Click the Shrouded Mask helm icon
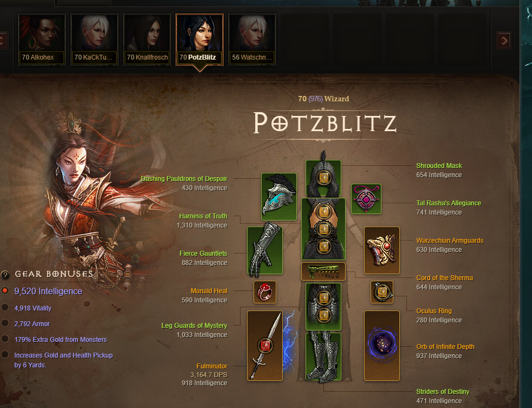 (x=323, y=178)
